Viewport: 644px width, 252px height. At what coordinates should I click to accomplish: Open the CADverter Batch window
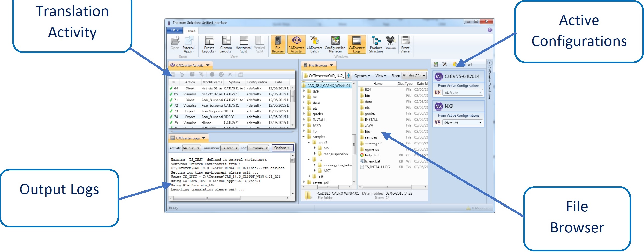[x=314, y=44]
